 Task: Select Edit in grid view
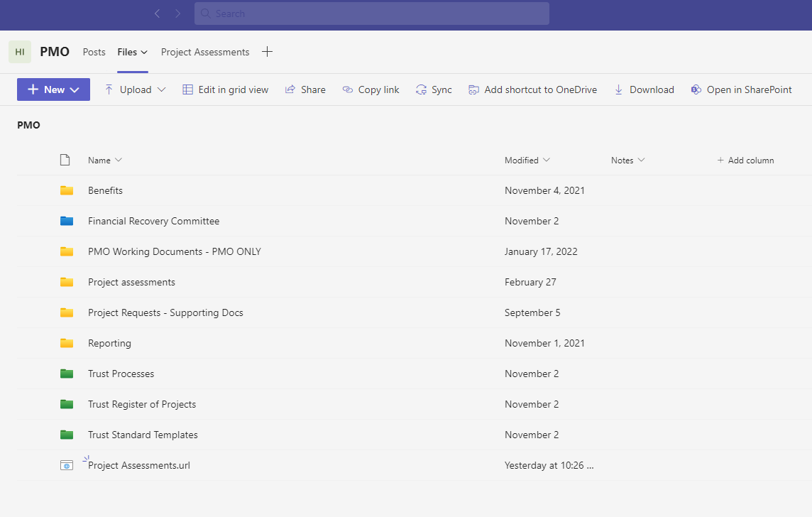coord(233,89)
